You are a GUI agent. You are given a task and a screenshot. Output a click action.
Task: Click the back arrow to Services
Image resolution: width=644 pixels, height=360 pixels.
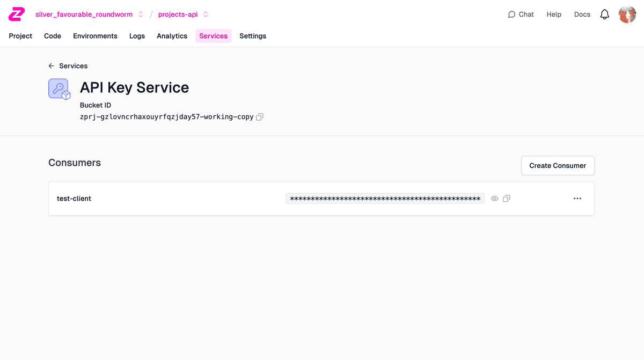pos(52,66)
